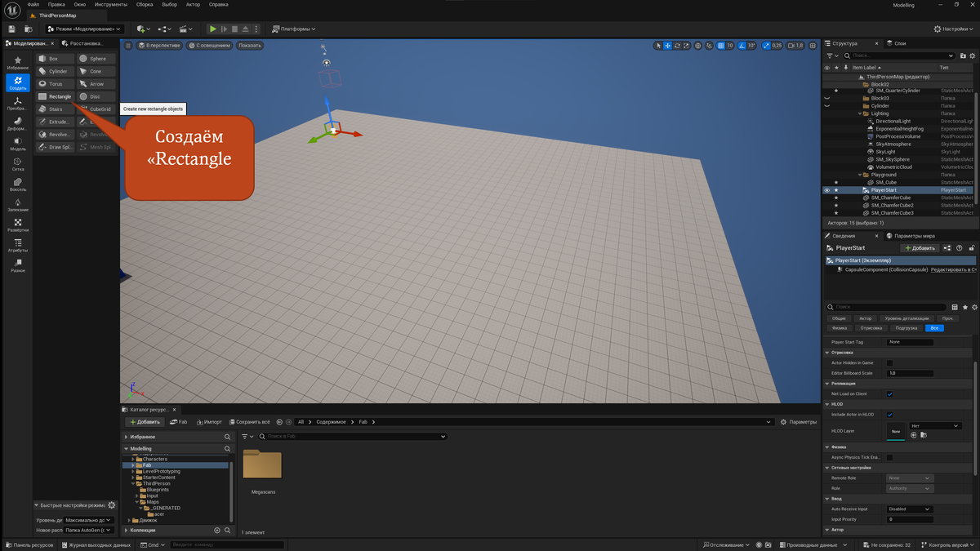This screenshot has width=980, height=551.
Task: Toggle grid snapping in the viewport
Action: tap(720, 46)
